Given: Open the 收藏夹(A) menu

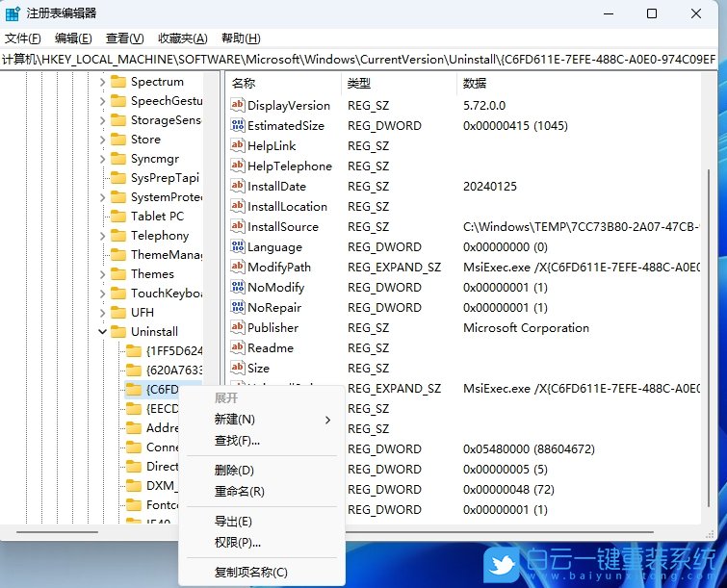Looking at the screenshot, I should tap(183, 38).
